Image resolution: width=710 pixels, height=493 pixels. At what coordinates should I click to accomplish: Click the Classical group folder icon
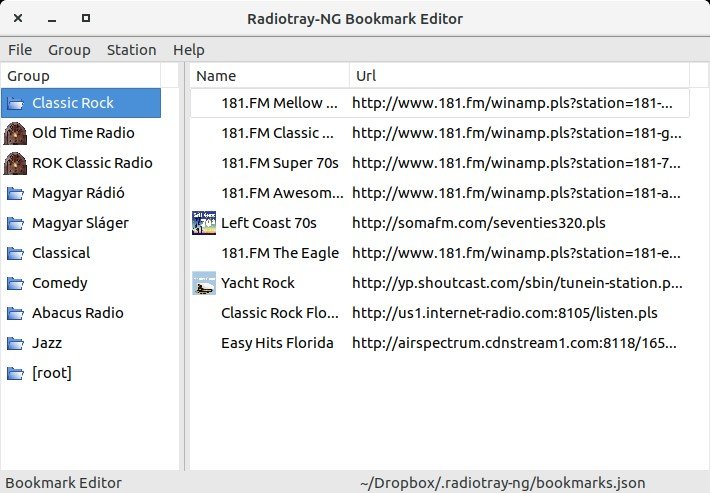tap(15, 253)
